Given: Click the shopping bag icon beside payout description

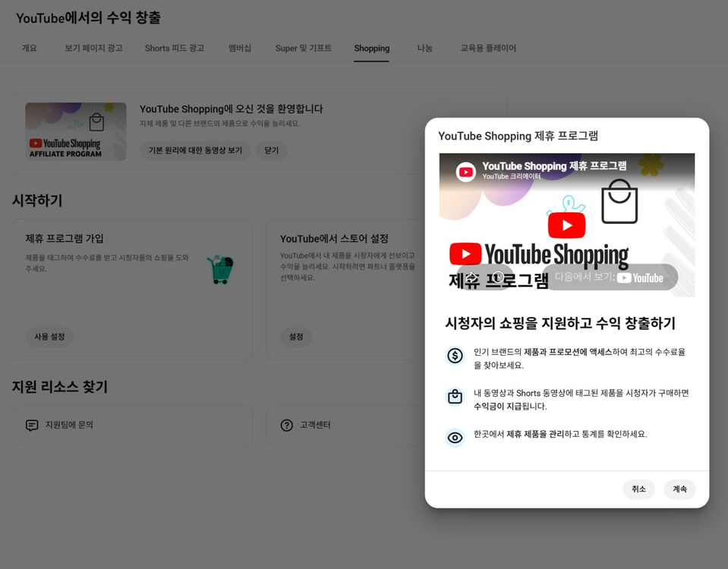Looking at the screenshot, I should coord(455,396).
